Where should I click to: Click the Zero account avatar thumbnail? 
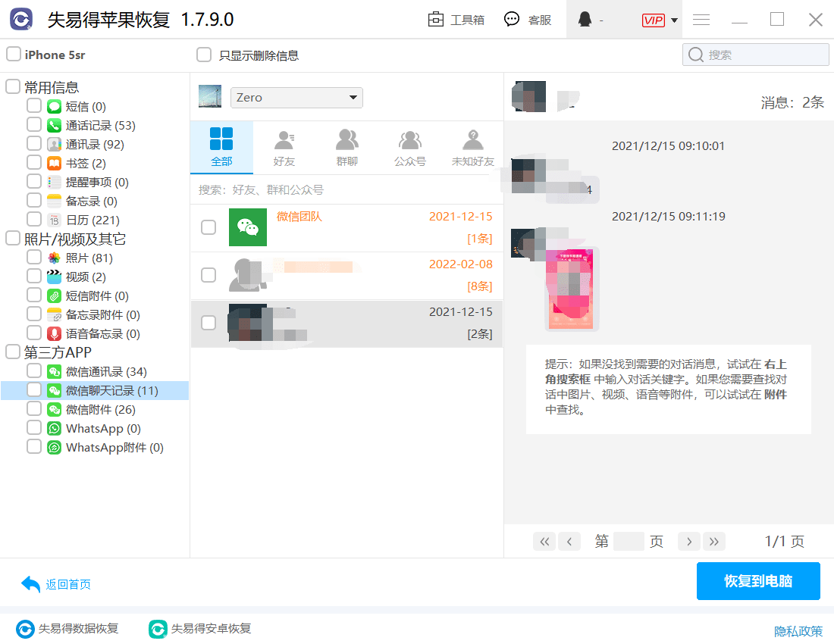click(x=210, y=97)
